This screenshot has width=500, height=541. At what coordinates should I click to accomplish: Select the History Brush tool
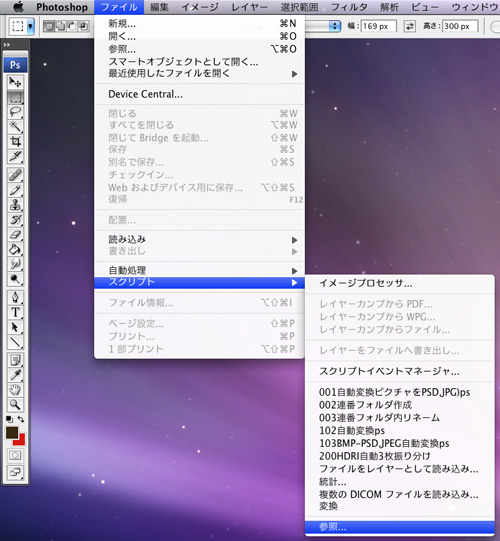tap(15, 219)
